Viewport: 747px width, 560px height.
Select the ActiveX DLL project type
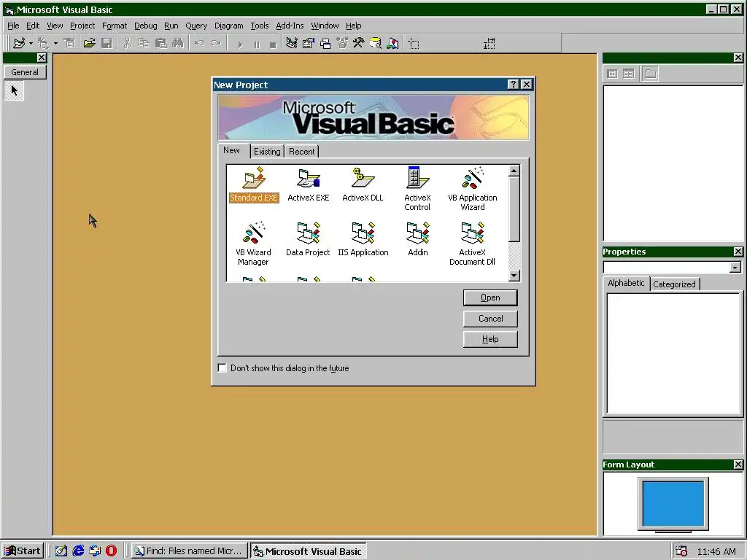363,185
